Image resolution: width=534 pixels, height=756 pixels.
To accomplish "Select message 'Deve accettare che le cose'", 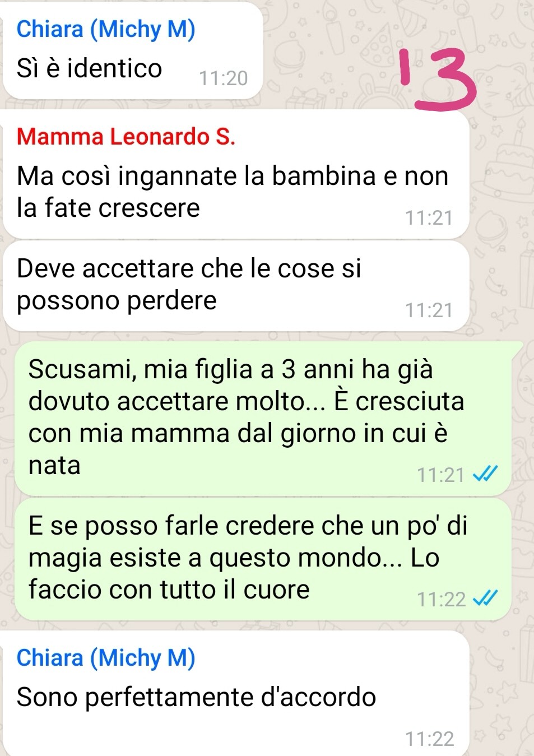I will (236, 286).
